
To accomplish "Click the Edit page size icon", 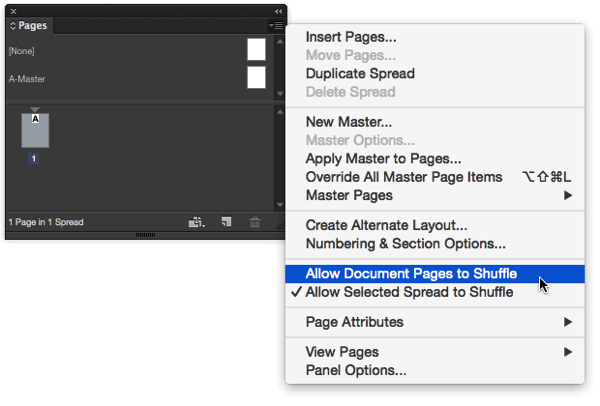I will click(x=197, y=222).
